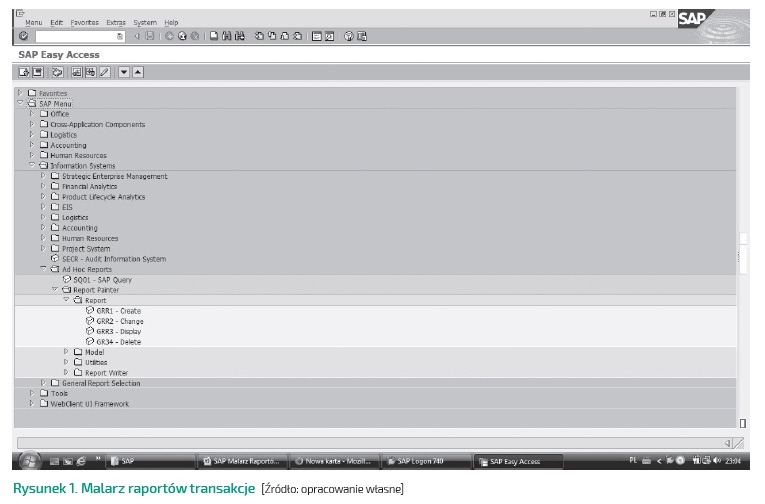
Task: Click the tree's vertical scrollbar
Action: tap(743, 254)
